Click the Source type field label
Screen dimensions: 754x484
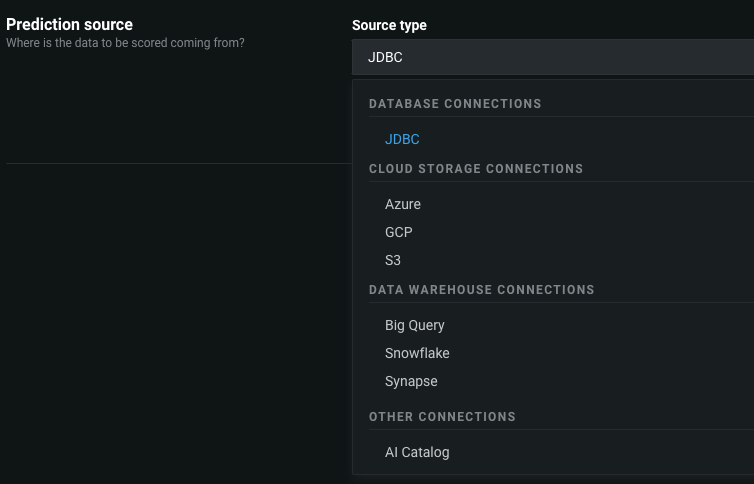tap(389, 25)
